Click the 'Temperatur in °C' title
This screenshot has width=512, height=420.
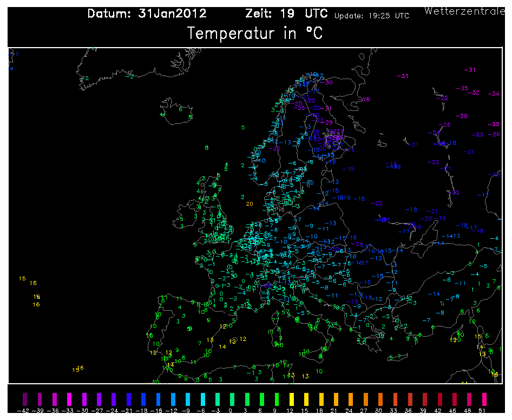tap(255, 33)
